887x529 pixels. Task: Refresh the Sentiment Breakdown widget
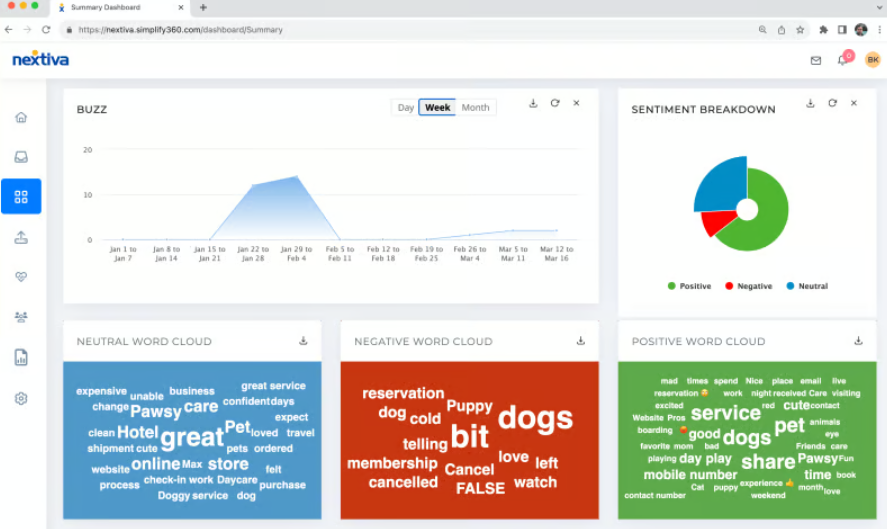tap(832, 103)
